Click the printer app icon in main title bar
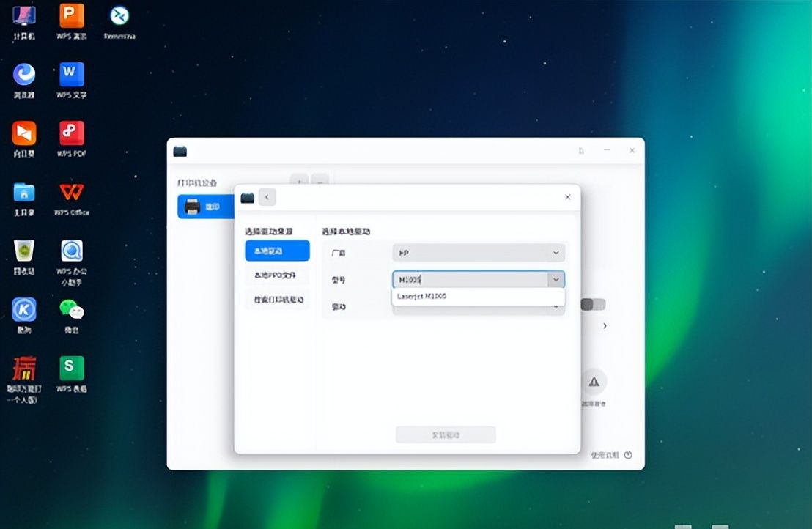This screenshot has height=529, width=812. point(180,151)
